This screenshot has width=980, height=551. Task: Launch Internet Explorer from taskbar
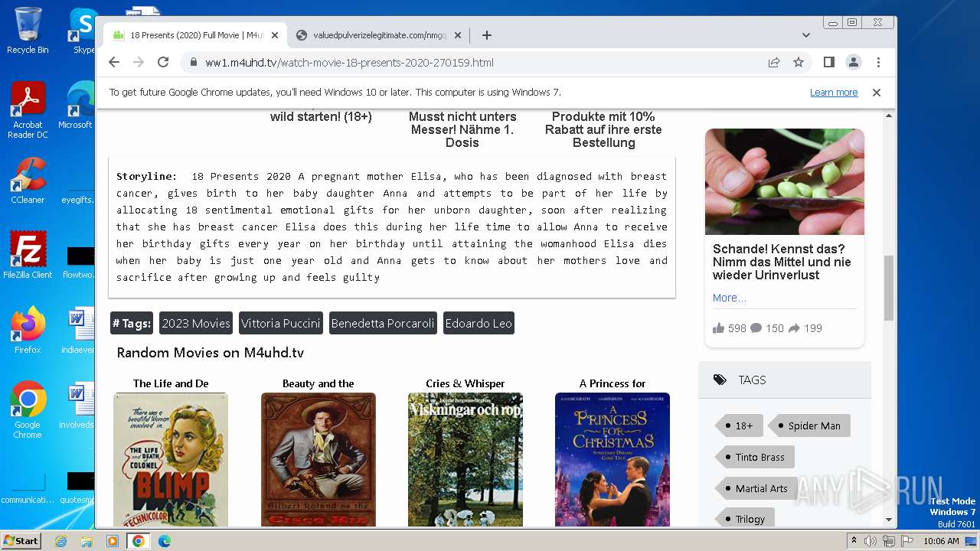coord(60,541)
